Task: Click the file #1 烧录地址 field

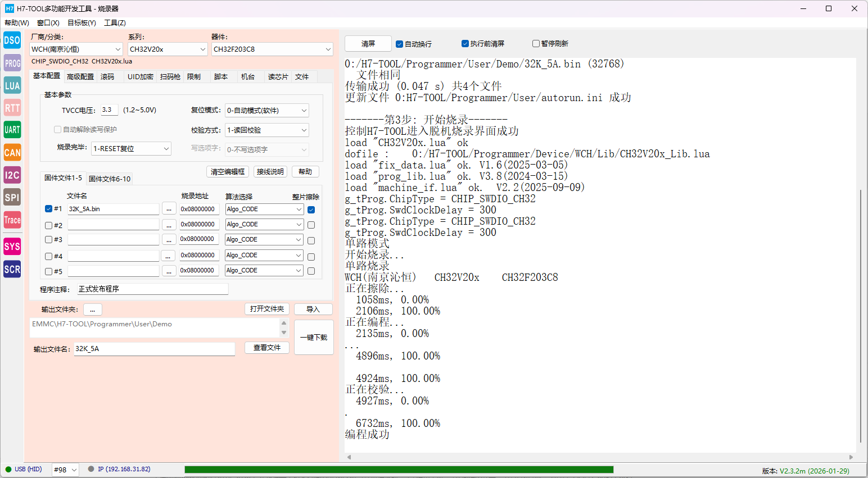Action: pos(199,209)
